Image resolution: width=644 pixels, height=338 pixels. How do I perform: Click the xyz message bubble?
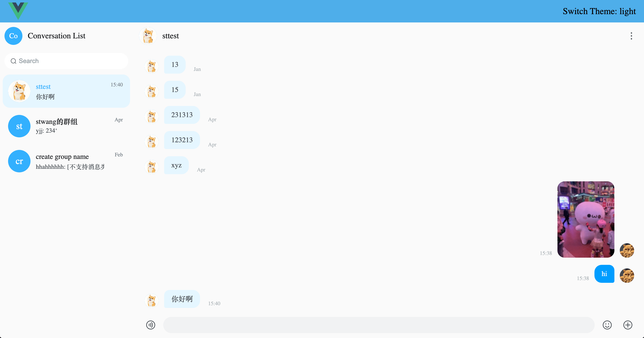tap(176, 165)
